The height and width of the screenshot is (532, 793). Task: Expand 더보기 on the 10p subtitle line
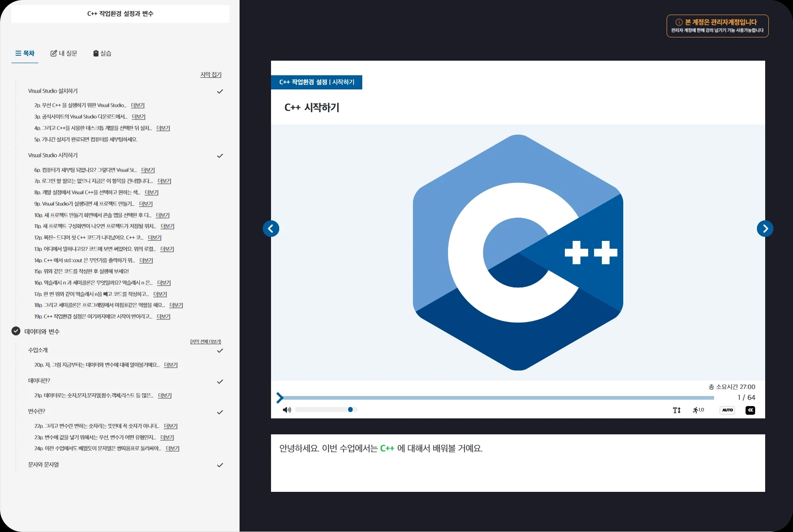[163, 215]
